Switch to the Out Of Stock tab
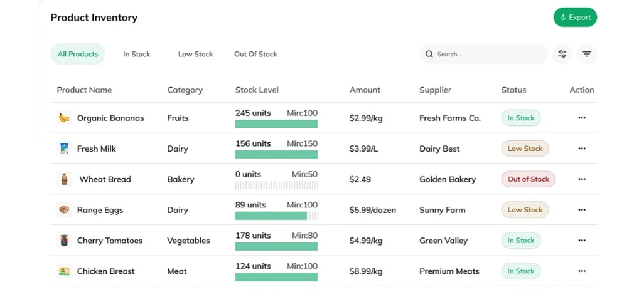644x292 pixels. click(x=255, y=54)
